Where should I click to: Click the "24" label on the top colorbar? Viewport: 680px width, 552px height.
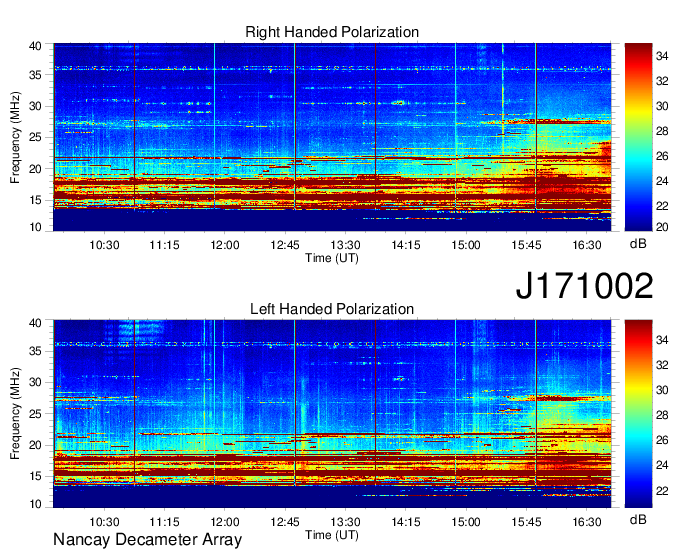(662, 181)
